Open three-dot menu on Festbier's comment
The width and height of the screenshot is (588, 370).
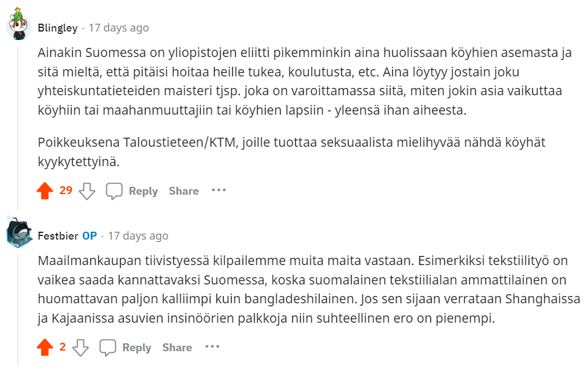pos(212,347)
